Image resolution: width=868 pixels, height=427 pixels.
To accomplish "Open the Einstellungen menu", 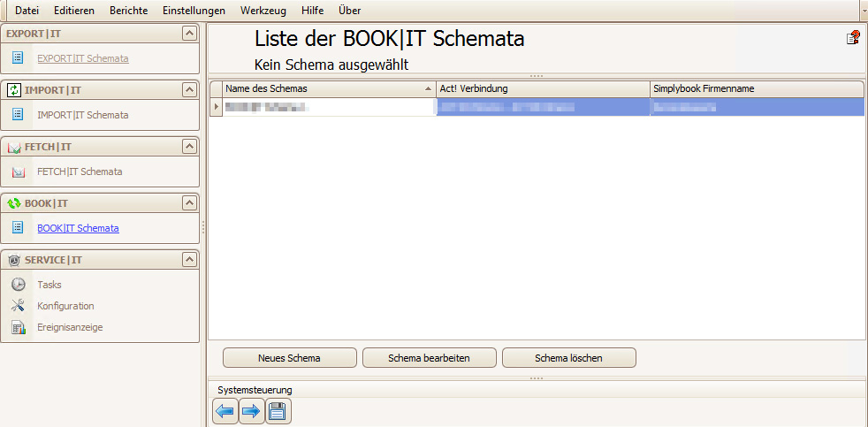I will pyautogui.click(x=194, y=11).
